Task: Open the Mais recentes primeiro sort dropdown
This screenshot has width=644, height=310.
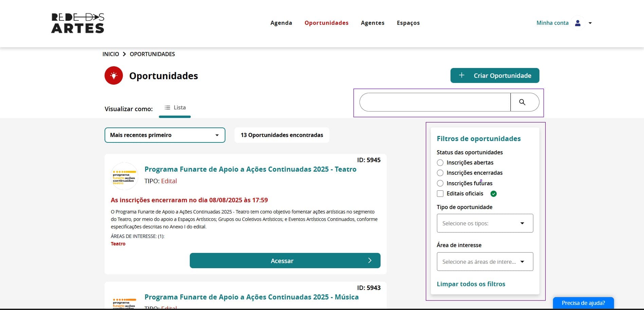Action: click(x=165, y=135)
